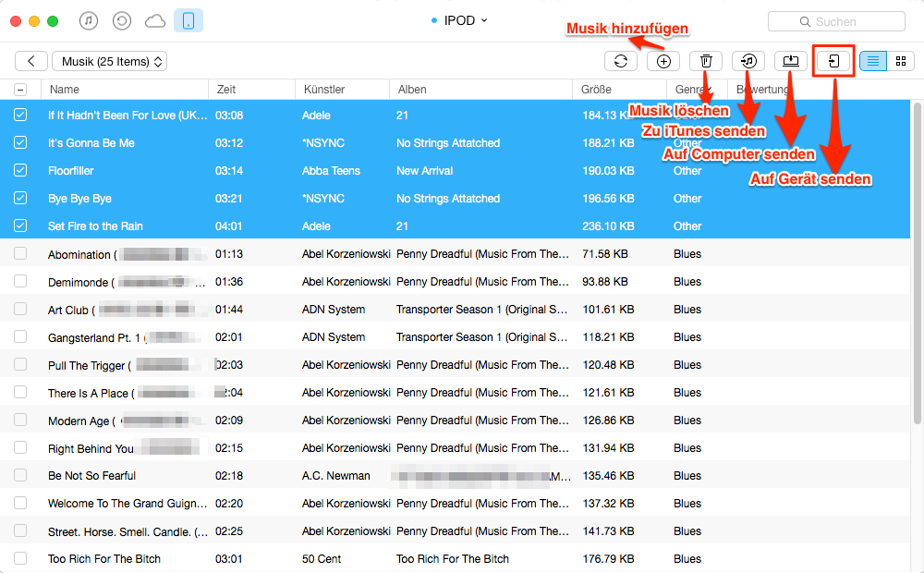Click A.C. Newman artist cell
This screenshot has width=924, height=573.
click(336, 476)
